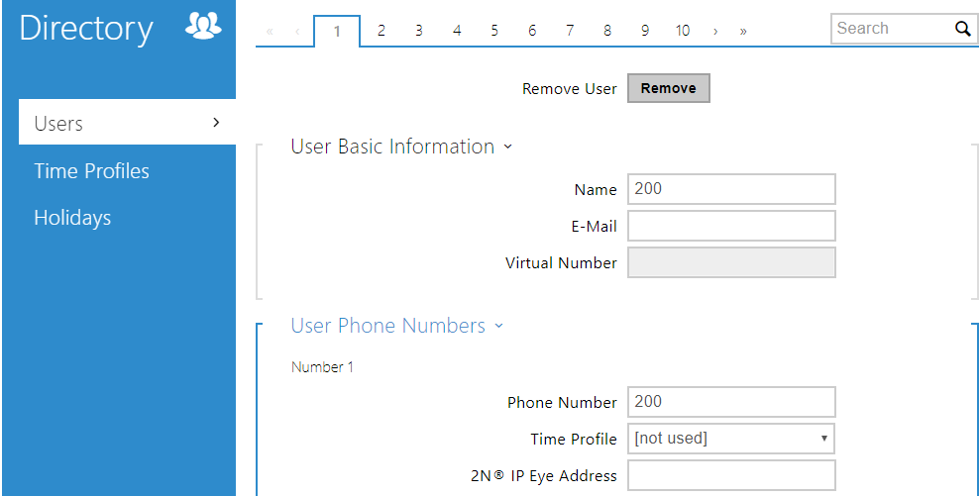980x496 pixels.
Task: Focus the E-Mail input field
Action: click(x=731, y=226)
